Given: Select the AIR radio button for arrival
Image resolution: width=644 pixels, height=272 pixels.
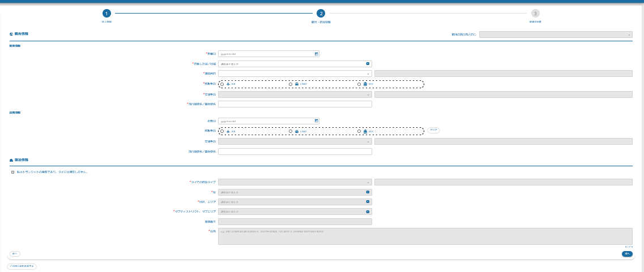Looking at the screenshot, I should (221, 84).
